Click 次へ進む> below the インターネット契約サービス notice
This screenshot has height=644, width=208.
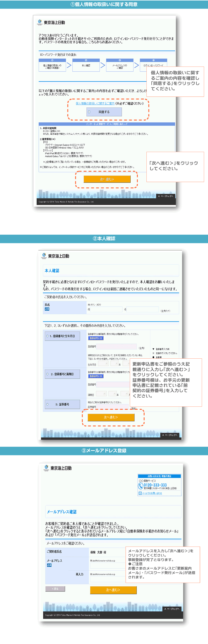107,179
